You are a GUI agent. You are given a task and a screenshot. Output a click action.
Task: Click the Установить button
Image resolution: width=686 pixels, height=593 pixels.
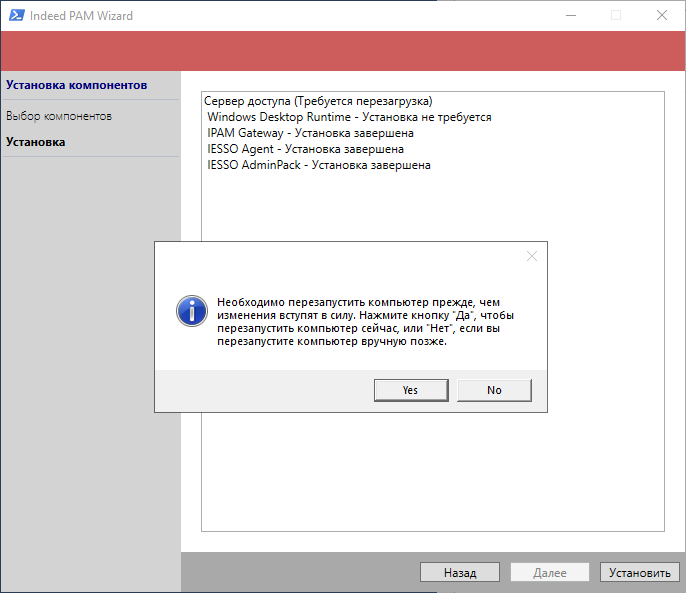[x=639, y=573]
